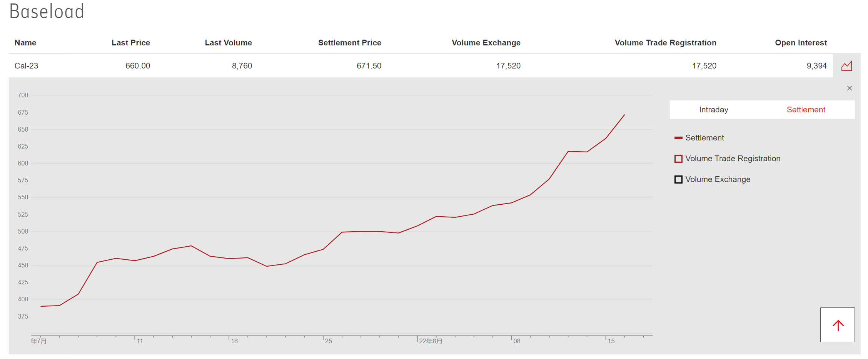868x359 pixels.
Task: Click the 25 date marker on the x-axis
Action: pyautogui.click(x=328, y=341)
